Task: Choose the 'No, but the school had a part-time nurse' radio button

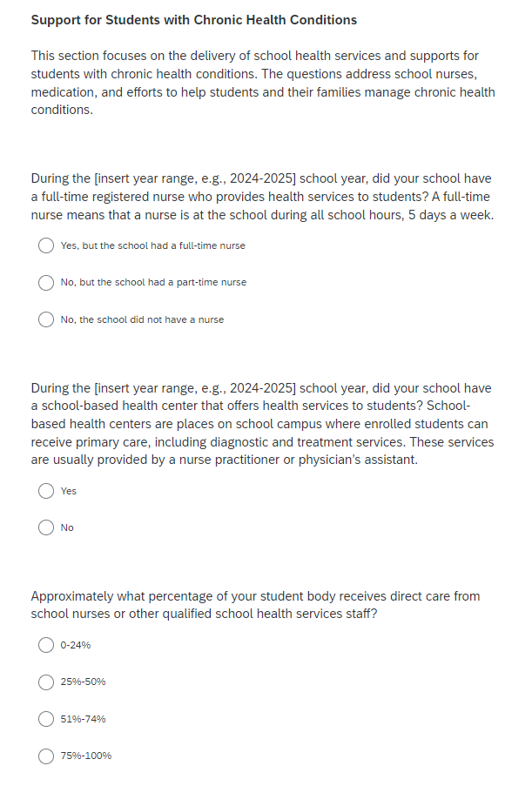Action: click(x=46, y=282)
